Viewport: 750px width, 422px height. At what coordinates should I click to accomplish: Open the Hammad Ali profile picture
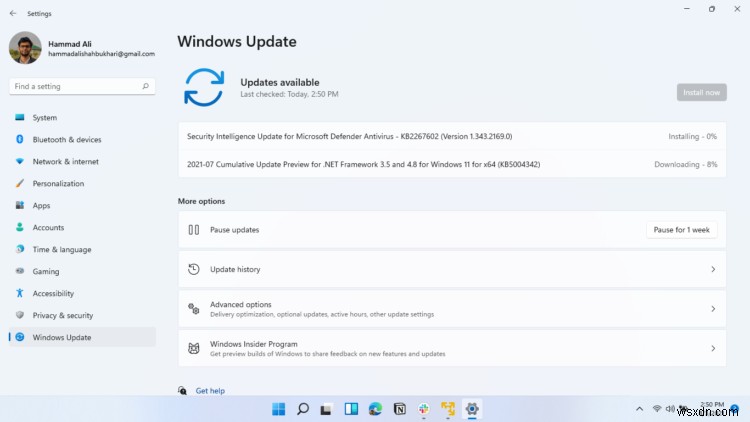(x=25, y=48)
